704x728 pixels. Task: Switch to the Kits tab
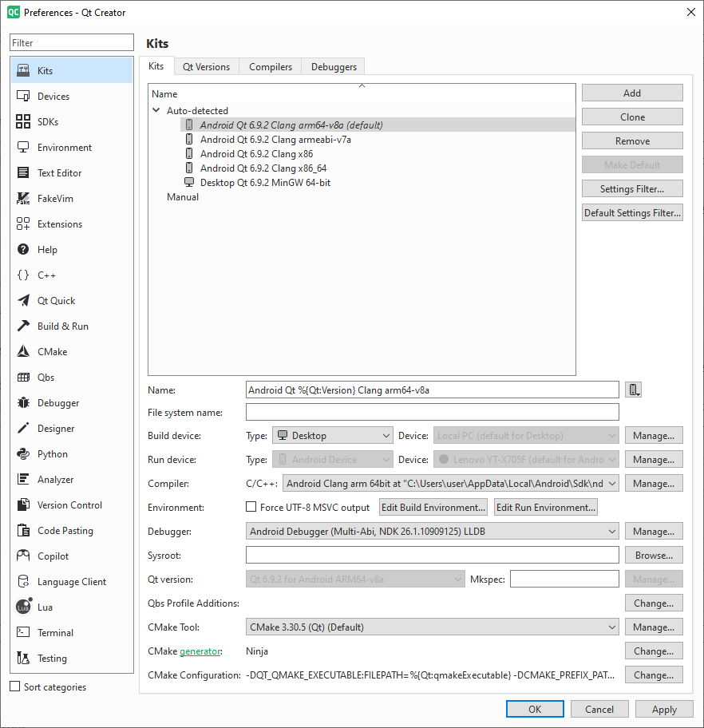[x=156, y=66]
